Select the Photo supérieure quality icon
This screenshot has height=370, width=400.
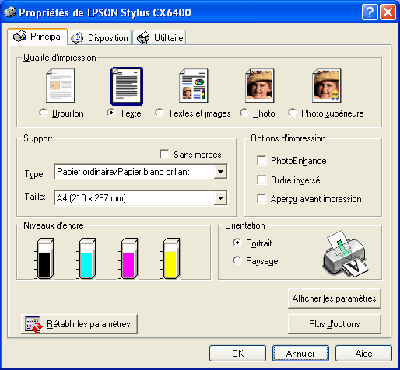327,86
